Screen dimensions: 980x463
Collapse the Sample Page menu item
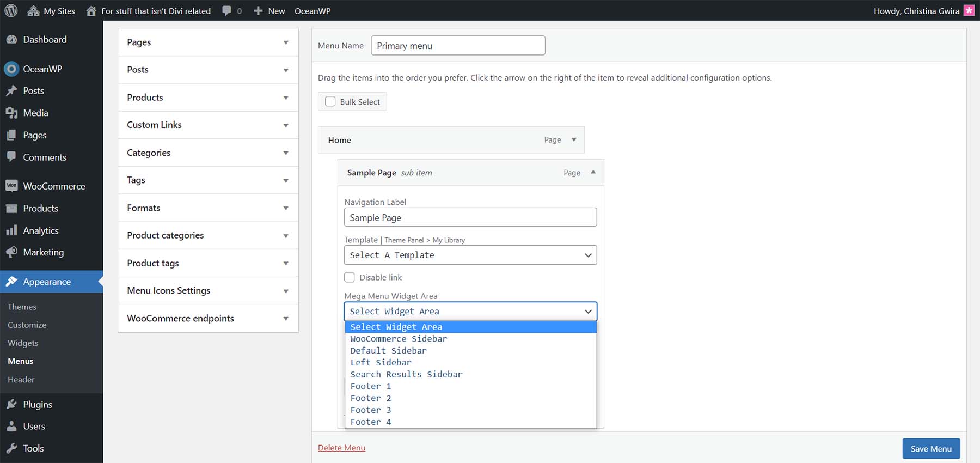(x=593, y=172)
